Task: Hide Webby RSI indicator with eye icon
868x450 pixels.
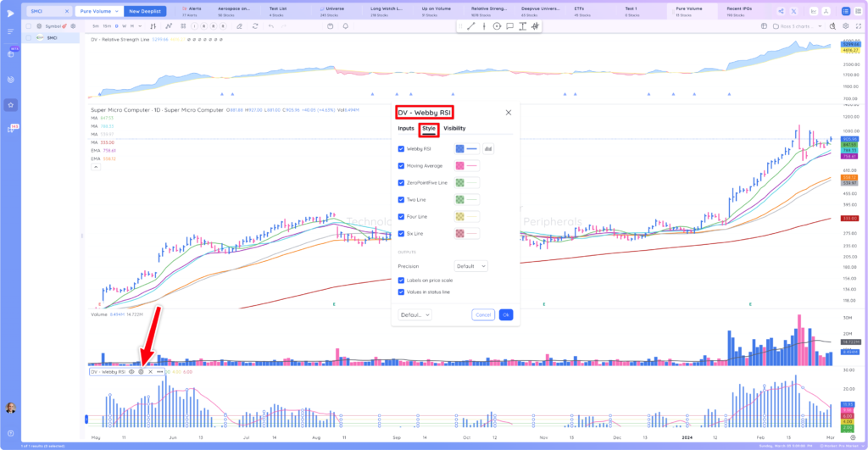Action: (131, 372)
